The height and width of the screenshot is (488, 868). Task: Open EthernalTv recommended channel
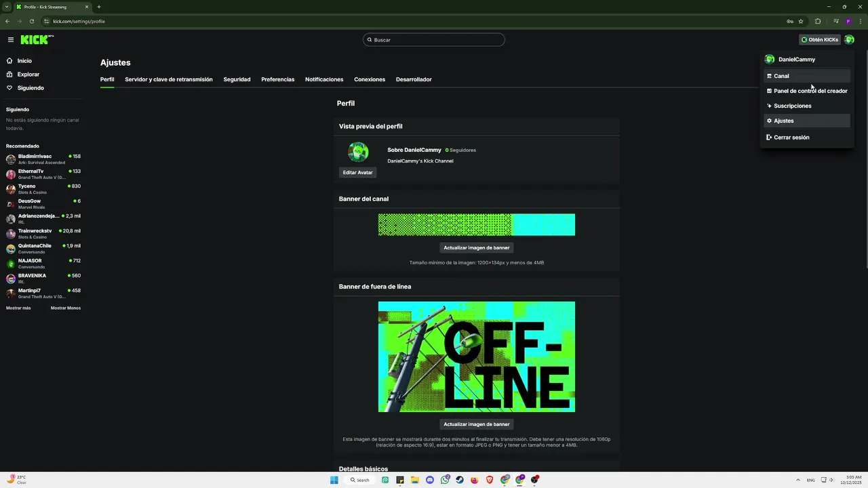pos(43,174)
